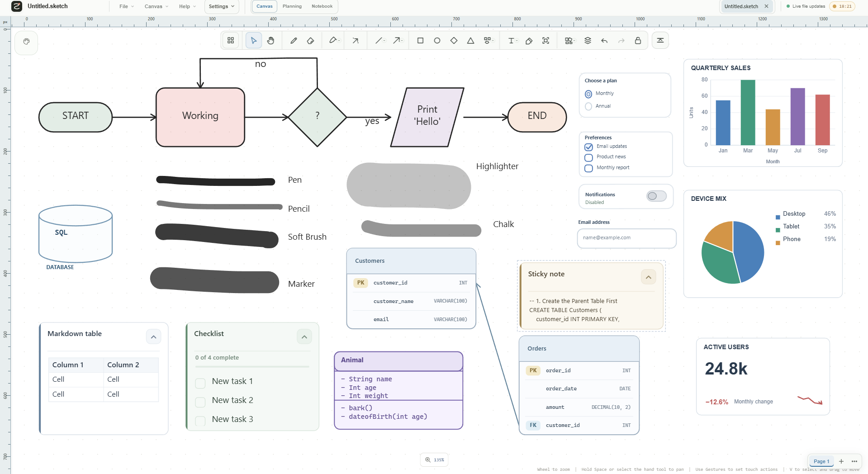Collapse the Markdown table card
The height and width of the screenshot is (474, 868).
click(153, 337)
